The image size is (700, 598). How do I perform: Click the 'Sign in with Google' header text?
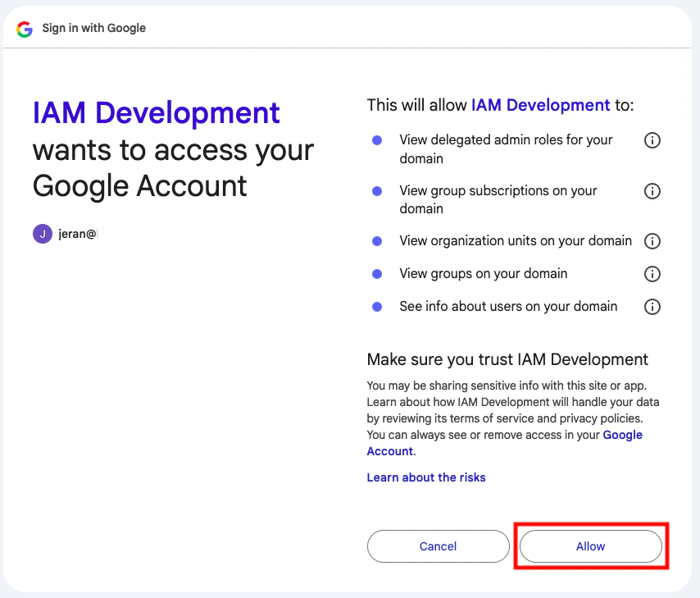(93, 28)
